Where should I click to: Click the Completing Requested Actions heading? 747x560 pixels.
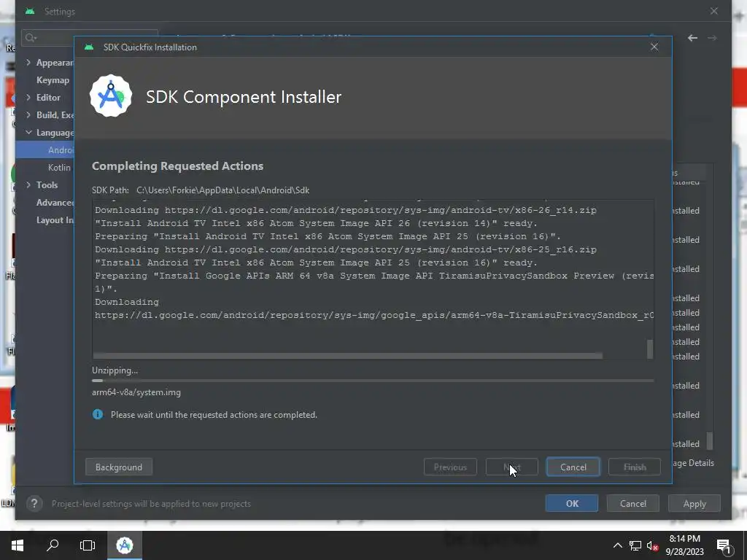(x=178, y=166)
